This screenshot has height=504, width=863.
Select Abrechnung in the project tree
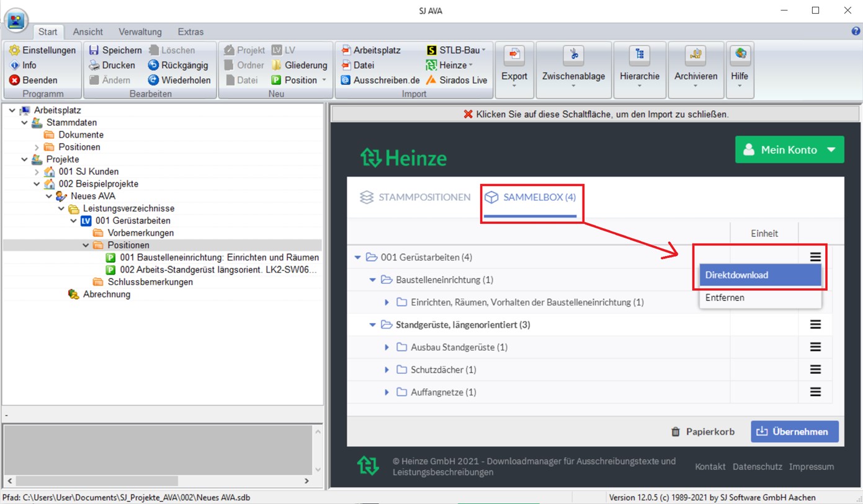point(107,294)
